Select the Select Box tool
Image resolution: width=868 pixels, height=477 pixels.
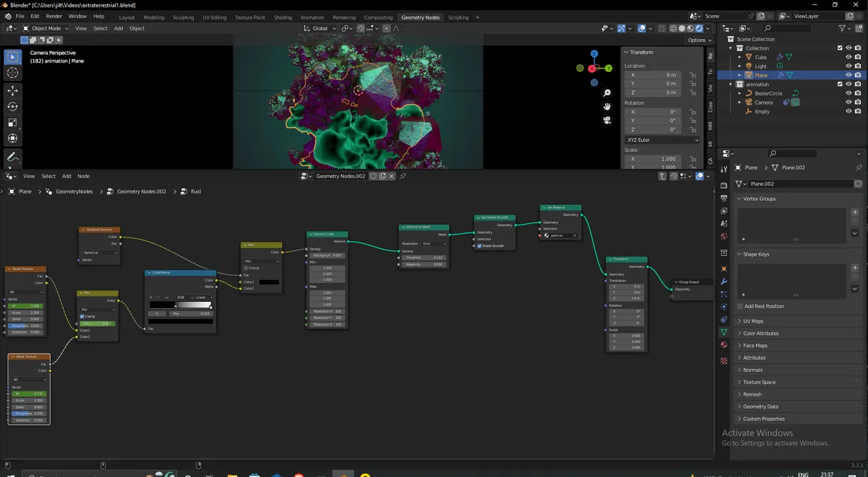point(13,57)
